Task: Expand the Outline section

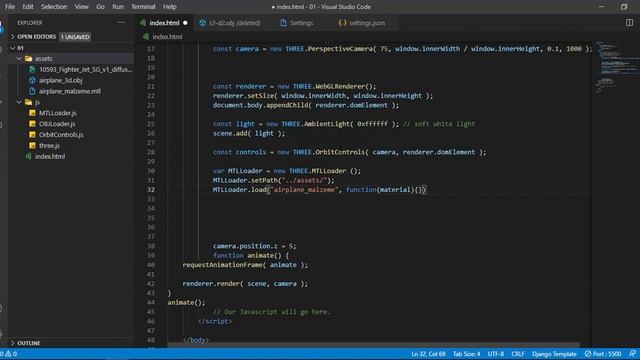Action: (x=13, y=343)
